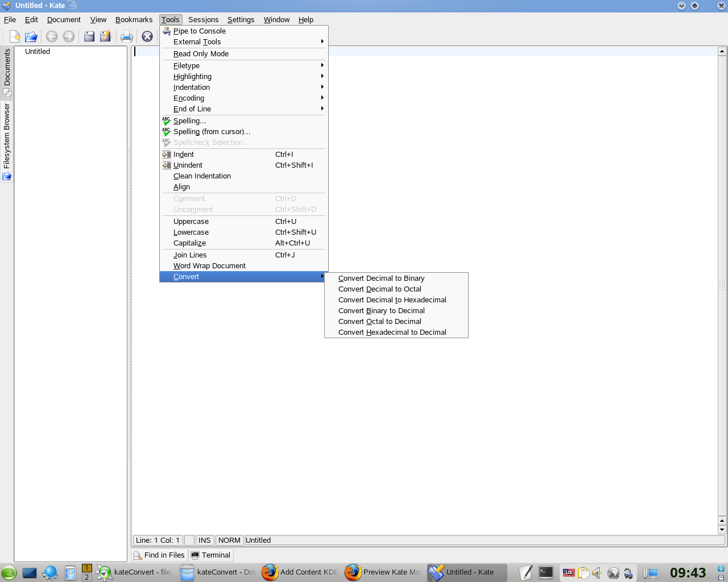Choose Convert Octal to Decimal
This screenshot has height=582, width=728.
click(x=396, y=322)
